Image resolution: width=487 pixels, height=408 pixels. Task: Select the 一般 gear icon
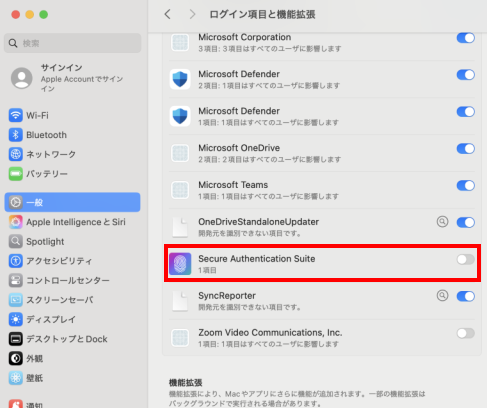coord(16,202)
